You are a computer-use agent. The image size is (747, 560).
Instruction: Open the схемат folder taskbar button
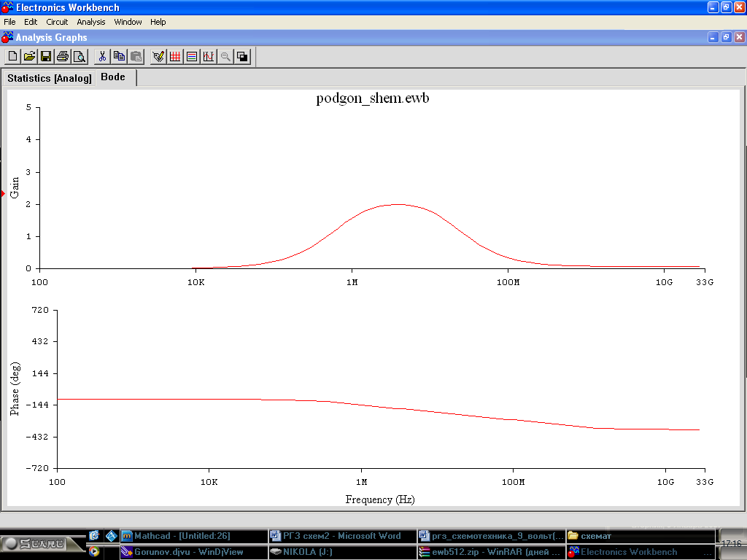(640, 536)
